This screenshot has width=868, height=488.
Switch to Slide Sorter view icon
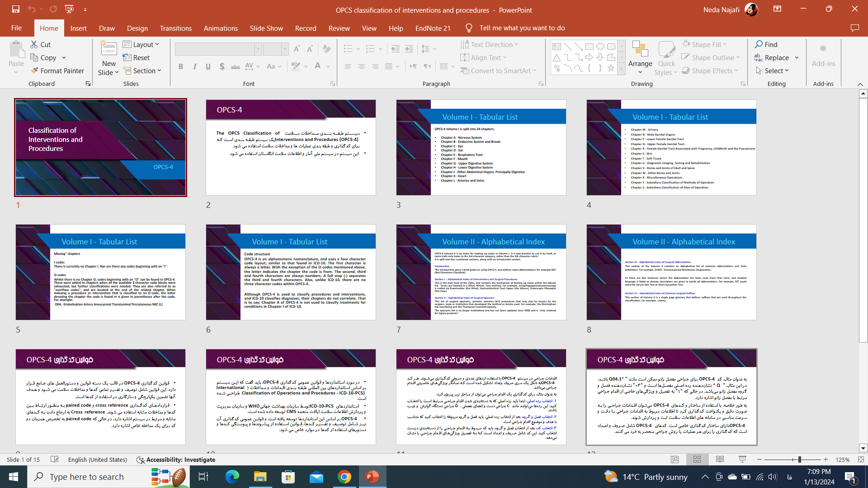(x=697, y=460)
